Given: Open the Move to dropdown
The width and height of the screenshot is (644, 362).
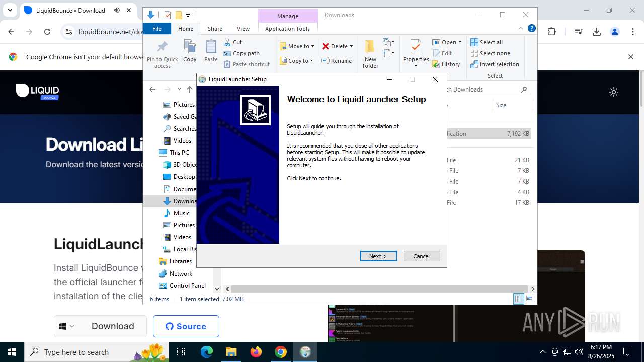Looking at the screenshot, I should coord(297,46).
